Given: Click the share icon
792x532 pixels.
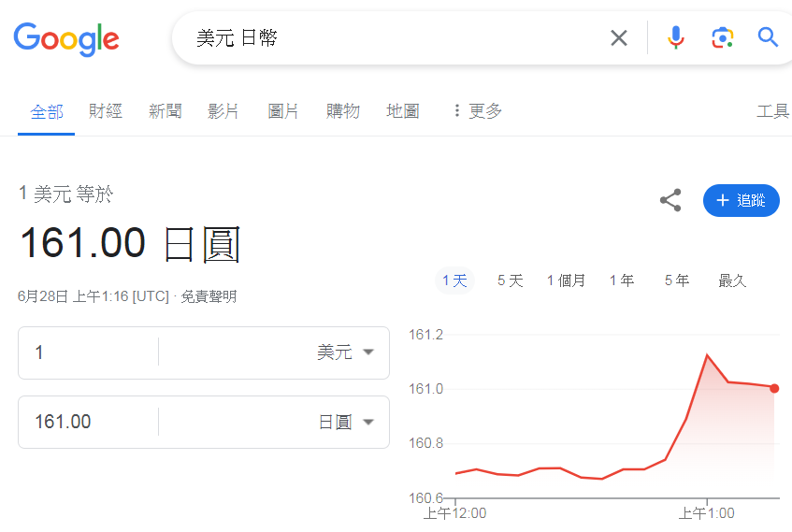Looking at the screenshot, I should 670,200.
